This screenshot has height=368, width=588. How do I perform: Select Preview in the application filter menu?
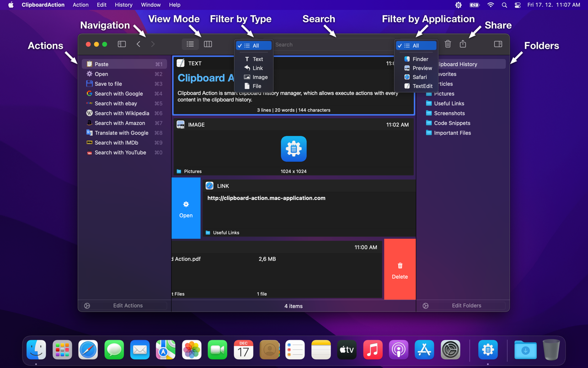(416, 68)
